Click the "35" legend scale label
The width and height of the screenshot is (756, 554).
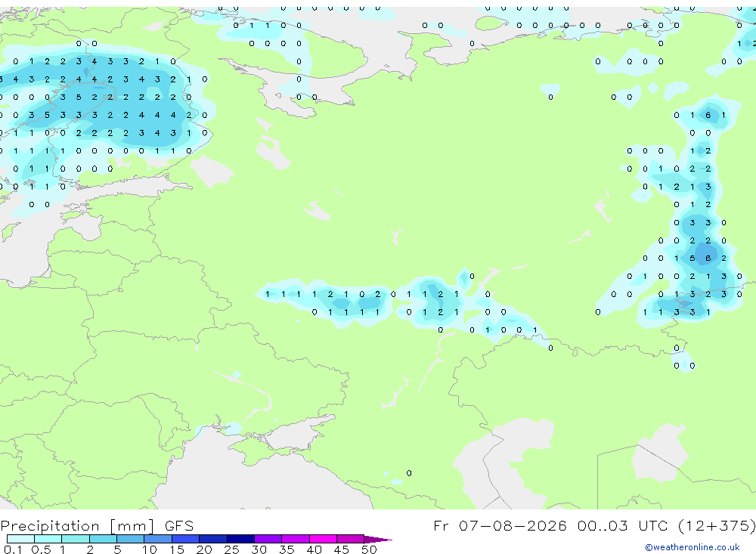click(287, 549)
